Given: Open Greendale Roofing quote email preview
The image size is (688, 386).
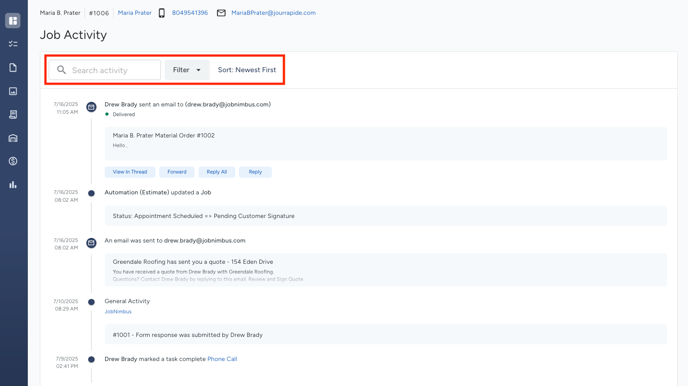Looking at the screenshot, I should [386, 270].
